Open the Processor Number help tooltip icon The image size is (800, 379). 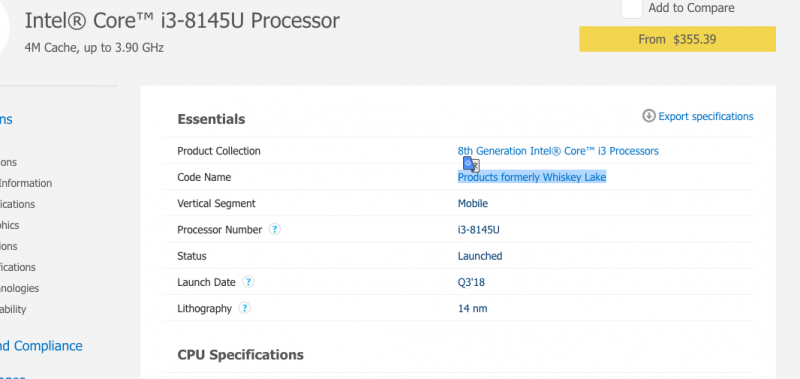click(x=274, y=230)
